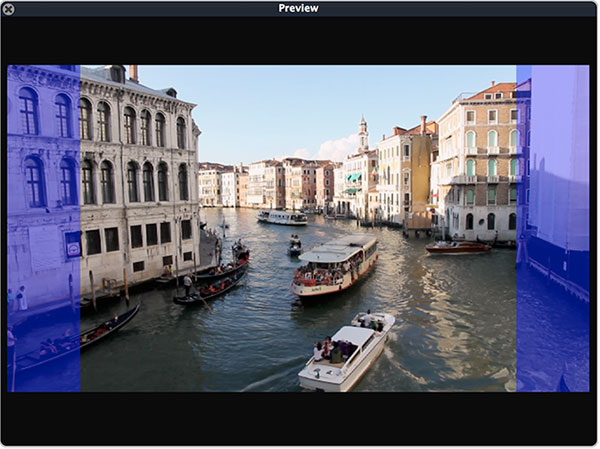Click the bell tower in the distance
The width and height of the screenshot is (600, 449).
363,134
